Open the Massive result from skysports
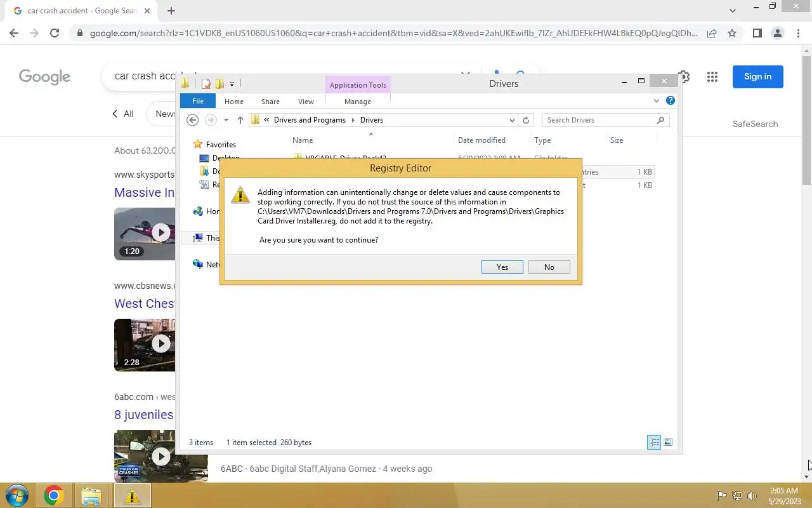The width and height of the screenshot is (812, 508). tap(145, 192)
